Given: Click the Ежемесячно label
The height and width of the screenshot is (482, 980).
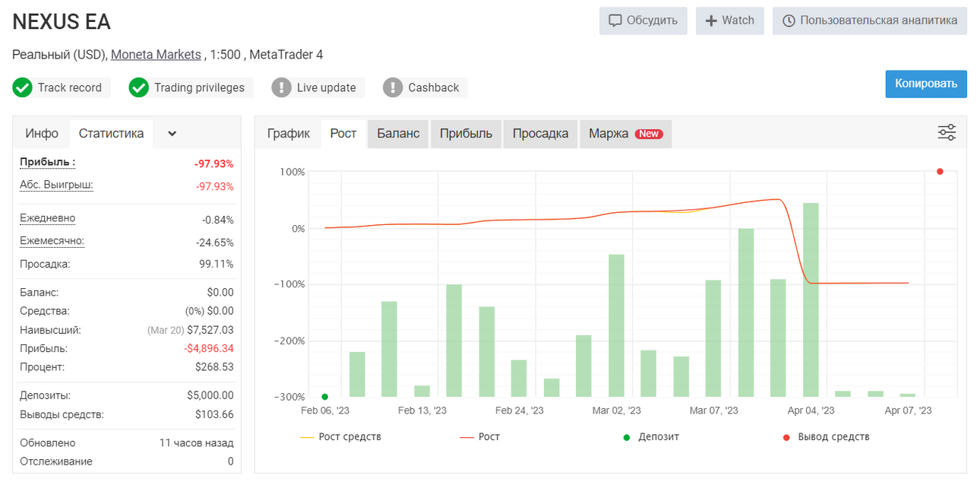Looking at the screenshot, I should tap(52, 241).
